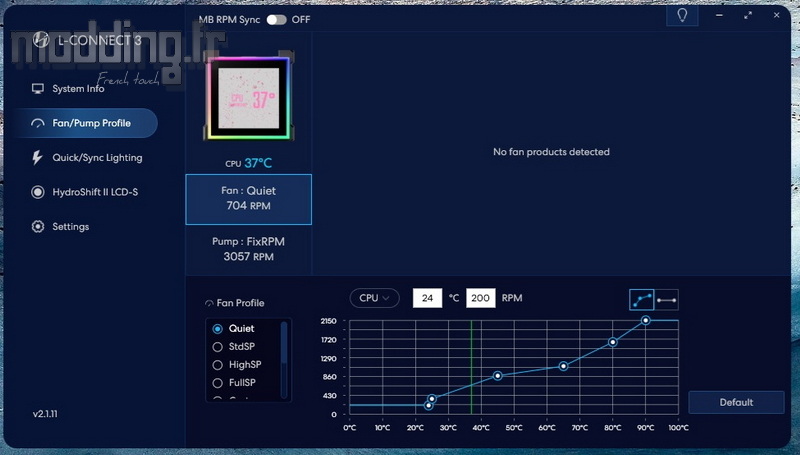Screen dimensions: 800x455
Task: Click the 90°C point on the fan curve
Action: point(646,320)
